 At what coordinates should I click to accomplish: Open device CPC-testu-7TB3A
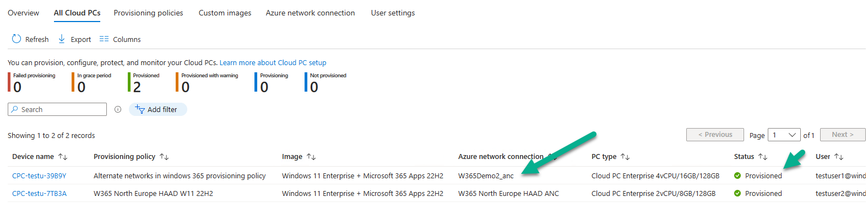pos(39,193)
